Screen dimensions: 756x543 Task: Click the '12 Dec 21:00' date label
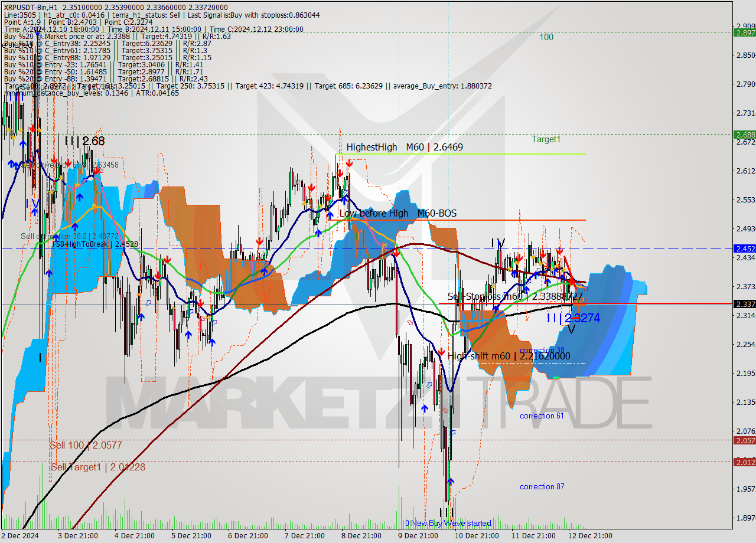pos(589,536)
